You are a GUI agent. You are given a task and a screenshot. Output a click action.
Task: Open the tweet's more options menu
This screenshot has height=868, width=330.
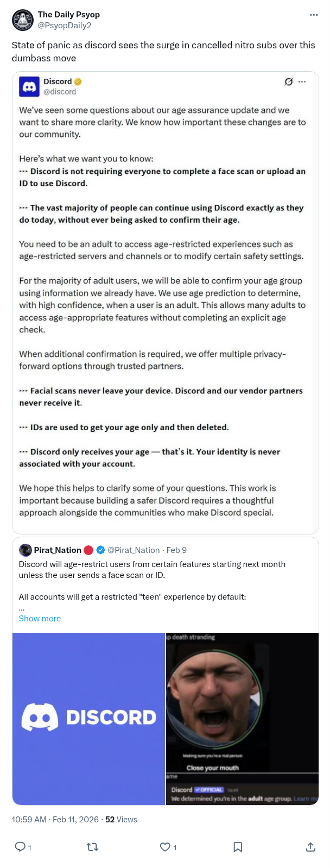pos(314,15)
